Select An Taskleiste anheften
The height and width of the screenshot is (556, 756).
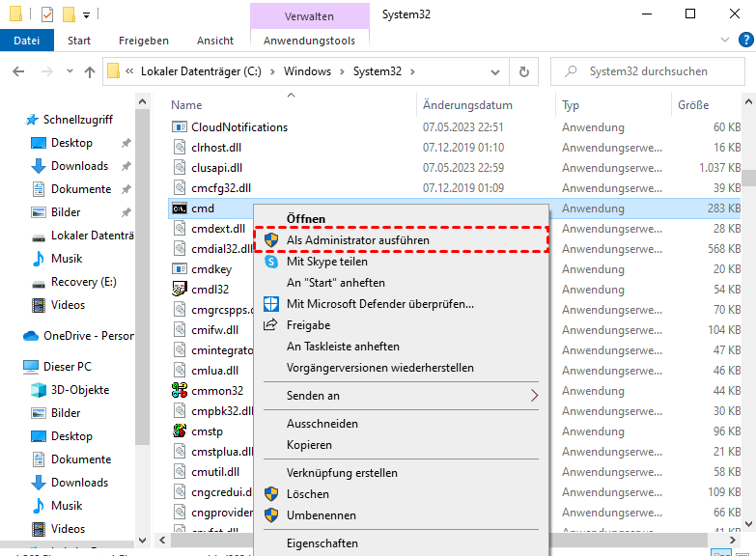401,347
